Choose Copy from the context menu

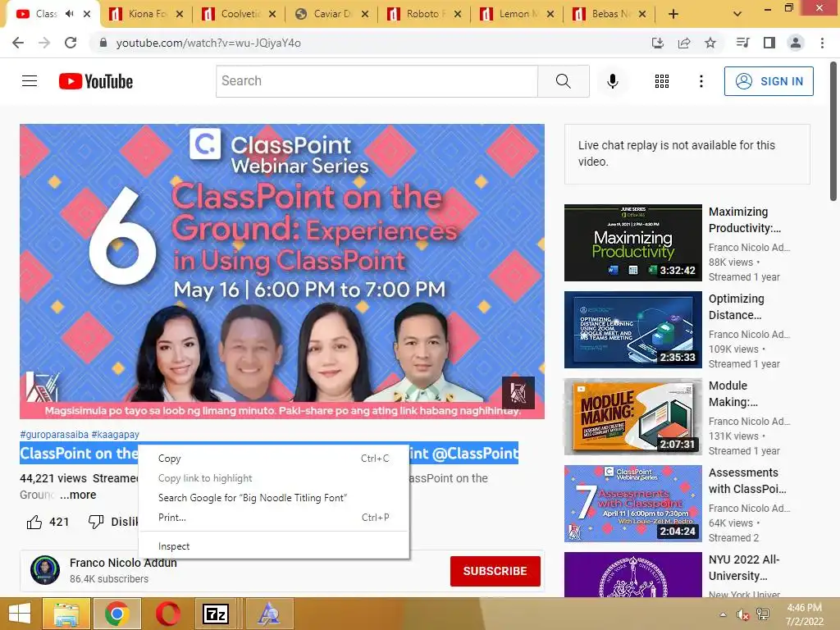coord(274,459)
